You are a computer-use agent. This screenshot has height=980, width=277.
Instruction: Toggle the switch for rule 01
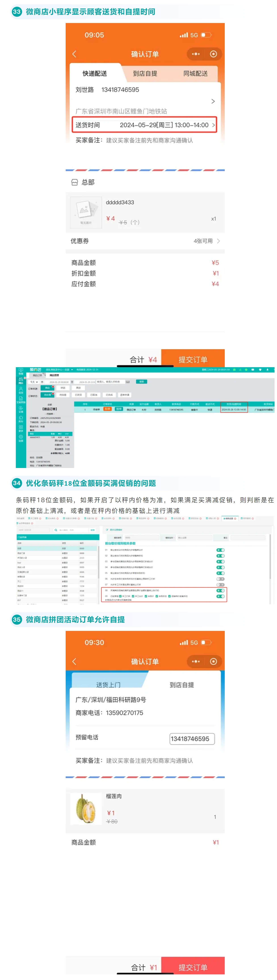point(221,550)
